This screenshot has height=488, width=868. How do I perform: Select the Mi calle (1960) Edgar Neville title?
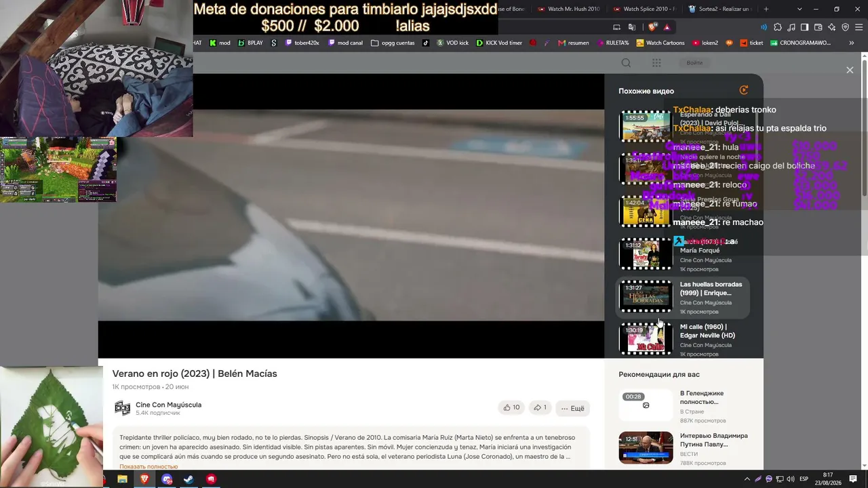click(707, 331)
